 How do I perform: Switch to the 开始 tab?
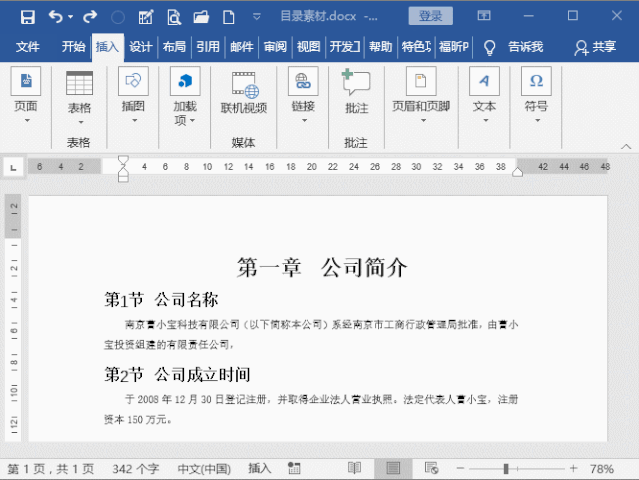pyautogui.click(x=73, y=46)
